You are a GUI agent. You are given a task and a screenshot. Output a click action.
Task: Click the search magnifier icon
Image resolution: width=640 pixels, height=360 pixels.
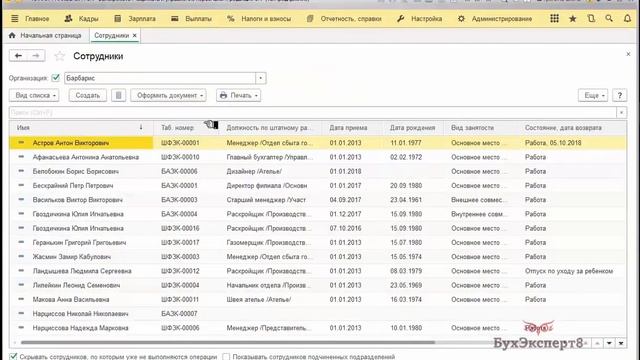point(609,19)
